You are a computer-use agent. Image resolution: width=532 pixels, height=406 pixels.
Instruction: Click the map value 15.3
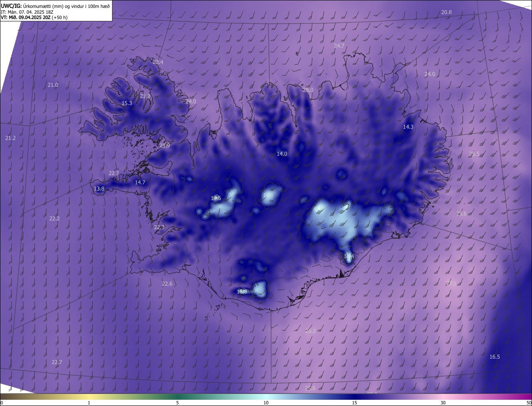(x=127, y=103)
